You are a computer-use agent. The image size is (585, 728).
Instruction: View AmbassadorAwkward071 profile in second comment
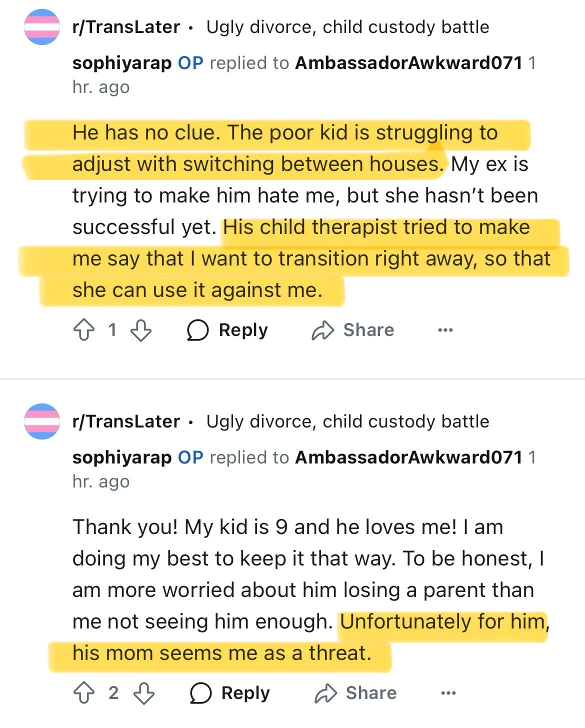pyautogui.click(x=408, y=457)
